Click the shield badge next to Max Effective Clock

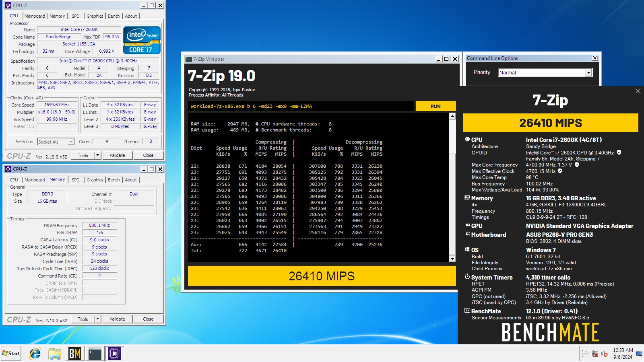click(560, 171)
